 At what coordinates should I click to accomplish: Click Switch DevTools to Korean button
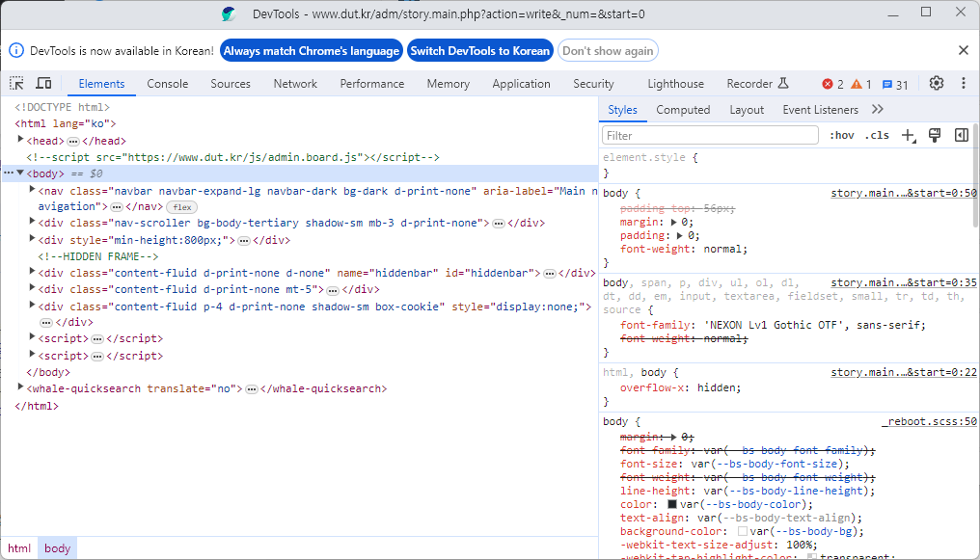click(480, 50)
